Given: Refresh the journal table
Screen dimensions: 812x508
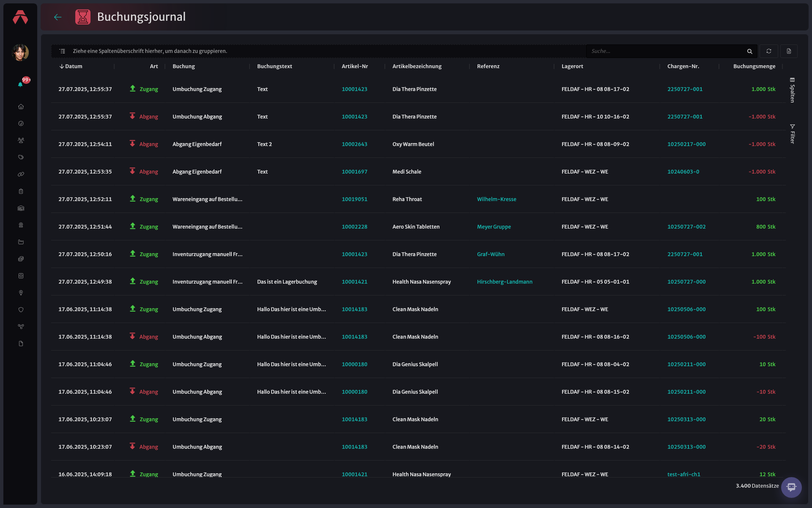Looking at the screenshot, I should 768,51.
